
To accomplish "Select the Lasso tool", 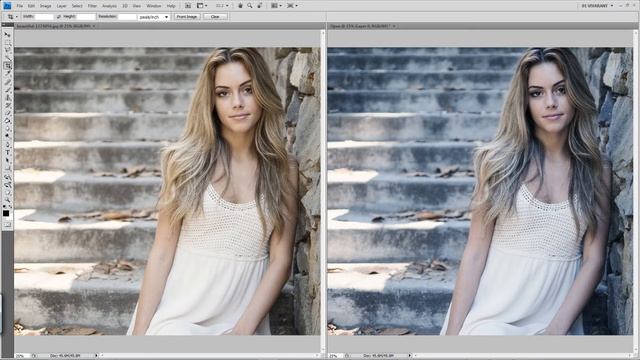I will (7, 50).
